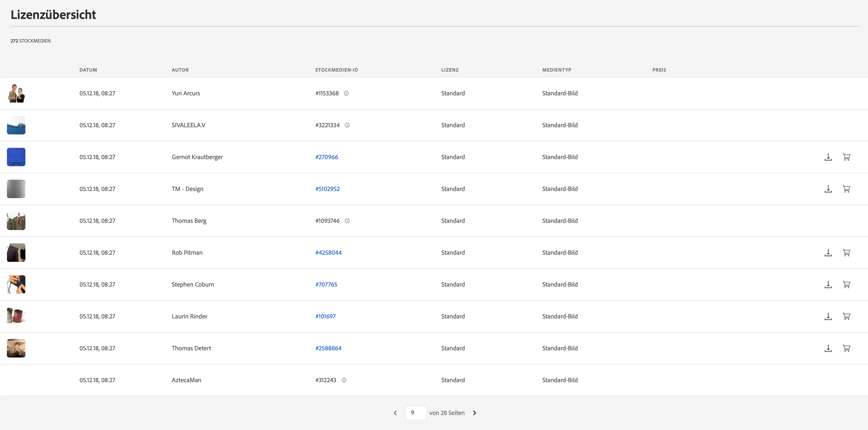Open stock media link #4258044
This screenshot has height=430, width=868.
point(328,253)
